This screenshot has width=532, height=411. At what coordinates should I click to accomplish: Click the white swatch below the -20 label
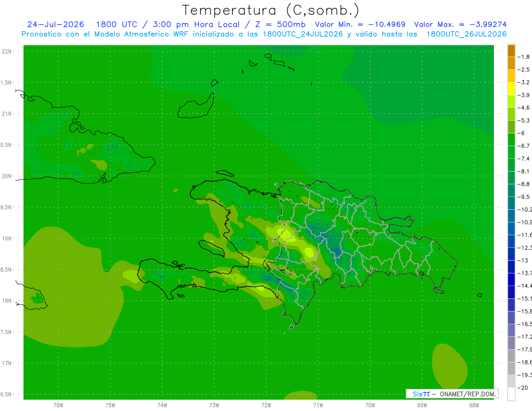511,394
